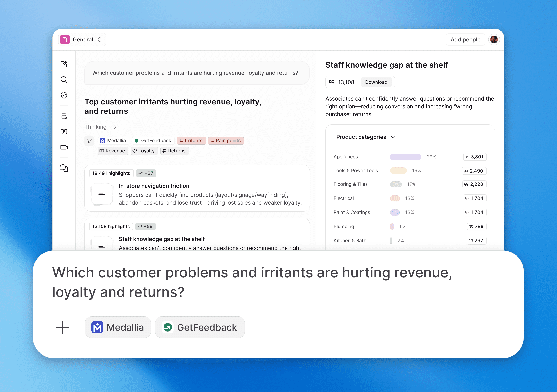Click the Download button
The height and width of the screenshot is (392, 557).
tap(376, 82)
